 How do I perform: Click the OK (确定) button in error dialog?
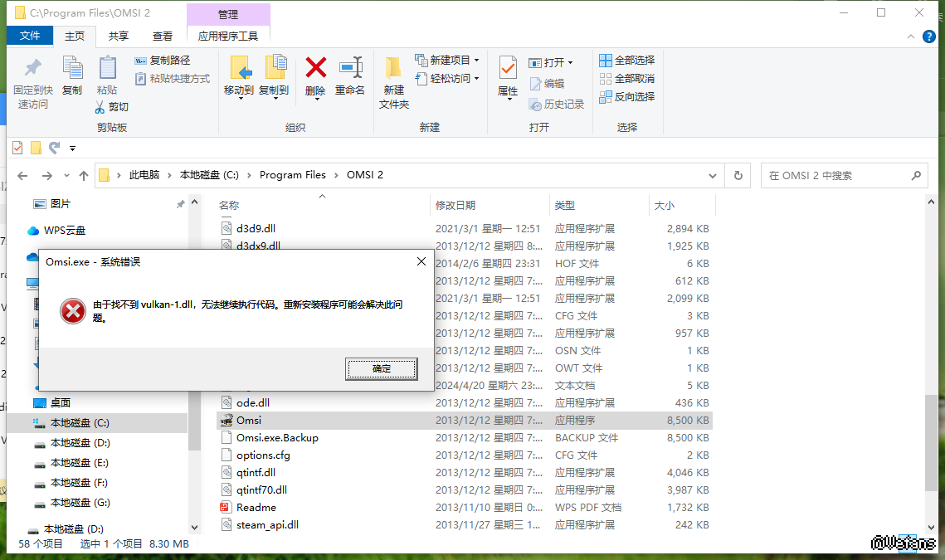tap(382, 368)
